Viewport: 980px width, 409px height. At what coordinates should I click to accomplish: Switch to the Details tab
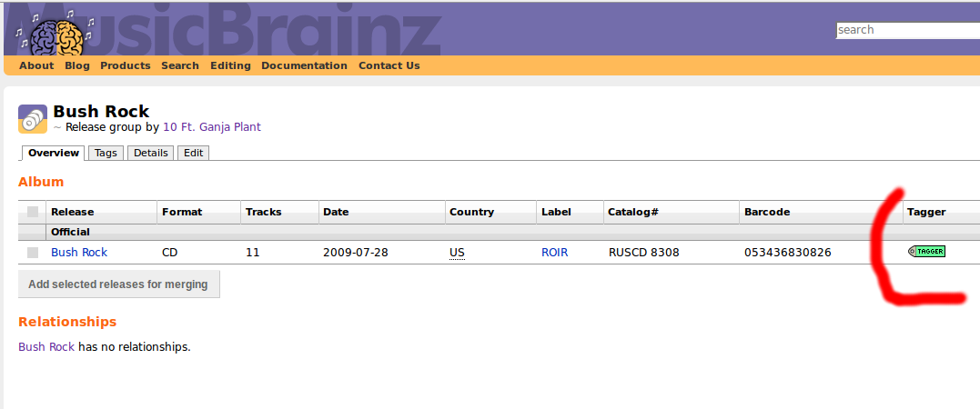[x=151, y=153]
